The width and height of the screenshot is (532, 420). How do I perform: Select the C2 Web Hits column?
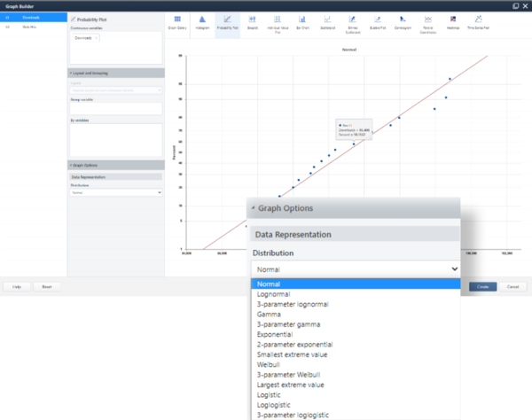(x=34, y=27)
